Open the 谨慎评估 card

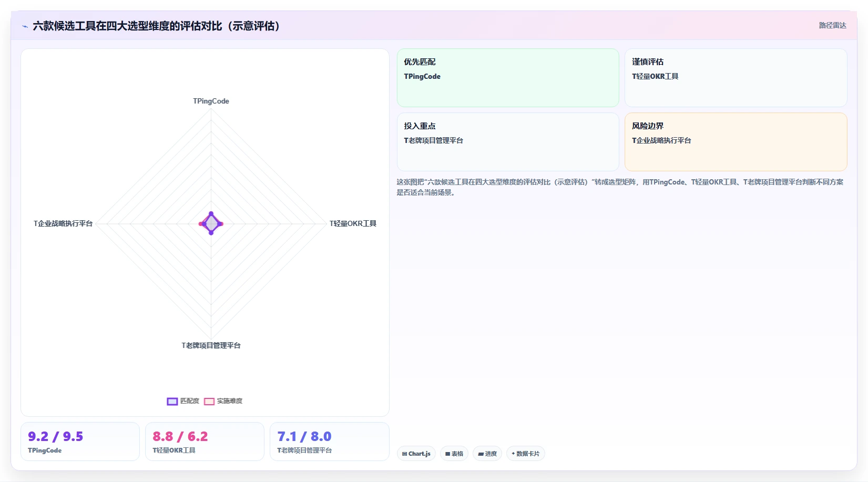[736, 78]
